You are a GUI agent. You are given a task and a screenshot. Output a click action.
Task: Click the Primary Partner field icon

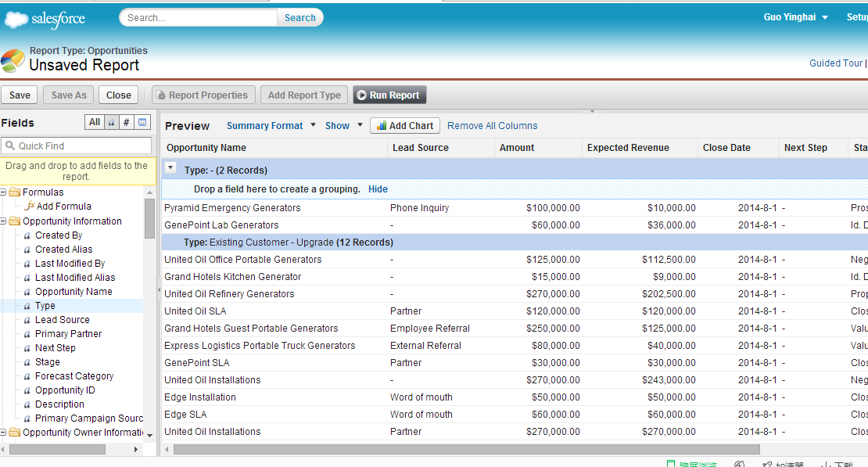[x=27, y=334]
